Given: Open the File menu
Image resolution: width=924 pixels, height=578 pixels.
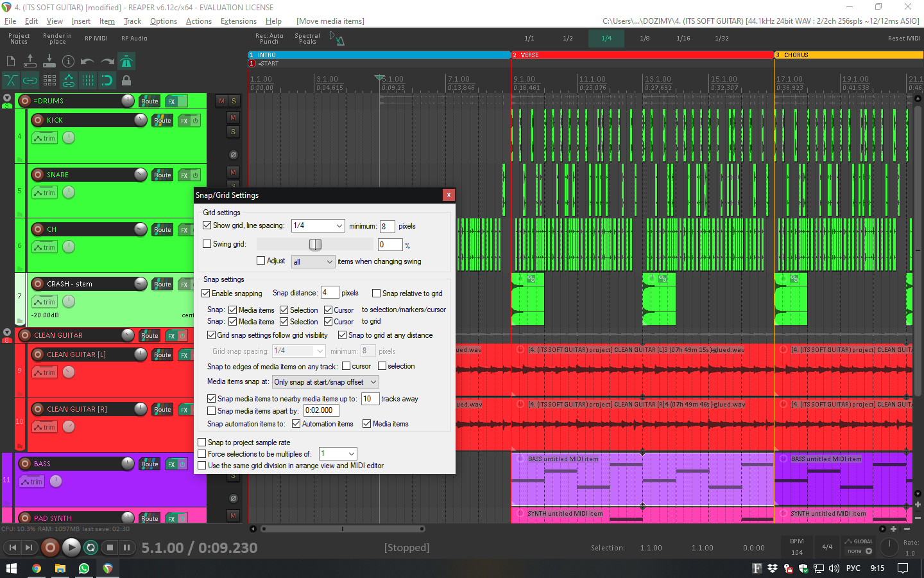Looking at the screenshot, I should click(10, 21).
